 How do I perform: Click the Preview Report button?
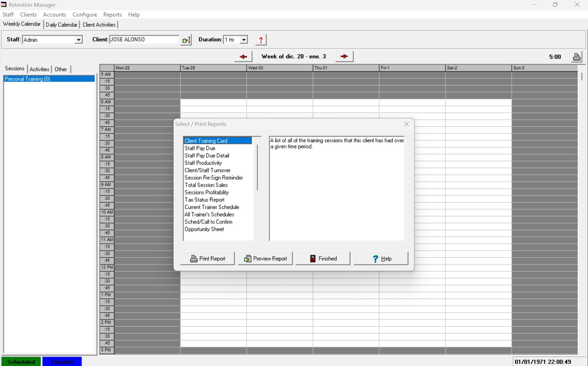pos(265,259)
